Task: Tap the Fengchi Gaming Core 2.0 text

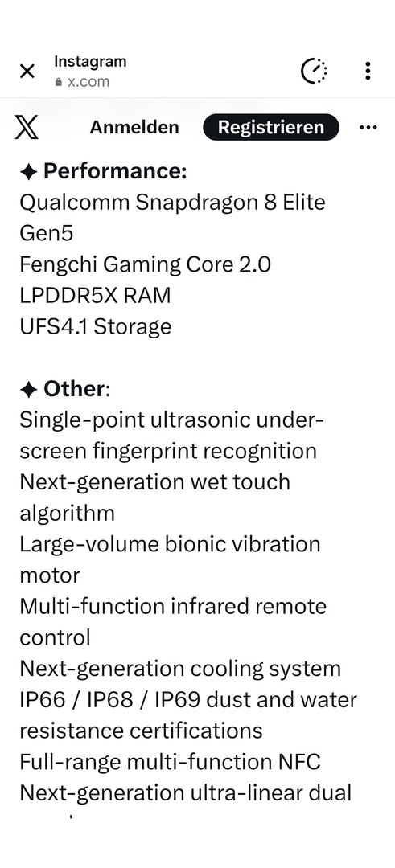Action: pyautogui.click(x=145, y=264)
